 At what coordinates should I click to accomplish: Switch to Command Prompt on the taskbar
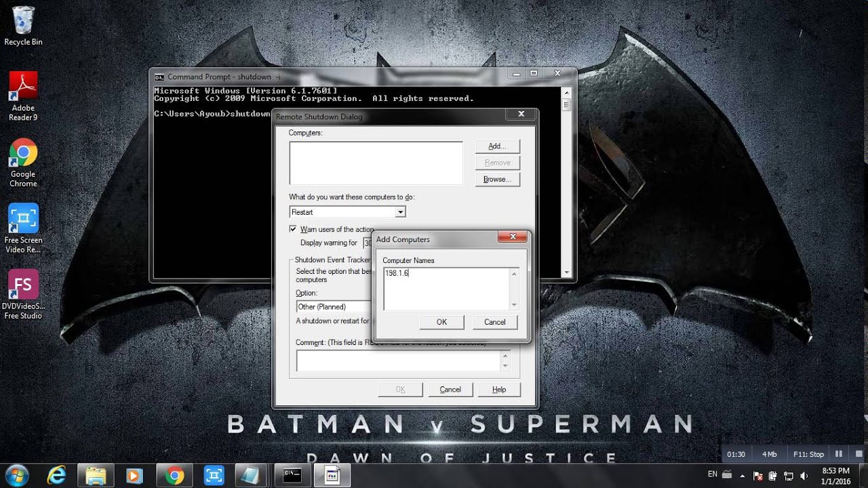click(292, 476)
